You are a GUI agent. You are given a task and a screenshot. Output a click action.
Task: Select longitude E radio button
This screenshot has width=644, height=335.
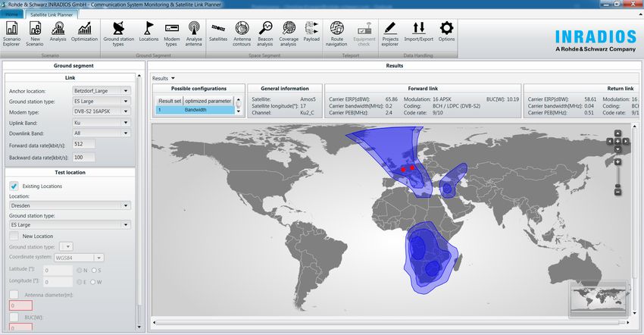click(80, 281)
